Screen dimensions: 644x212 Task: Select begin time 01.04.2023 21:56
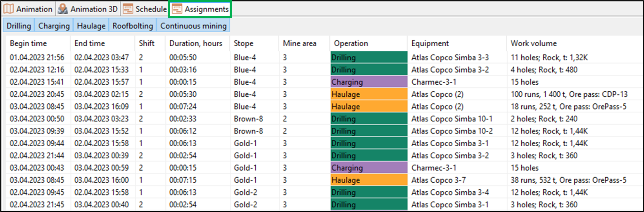[x=37, y=57]
